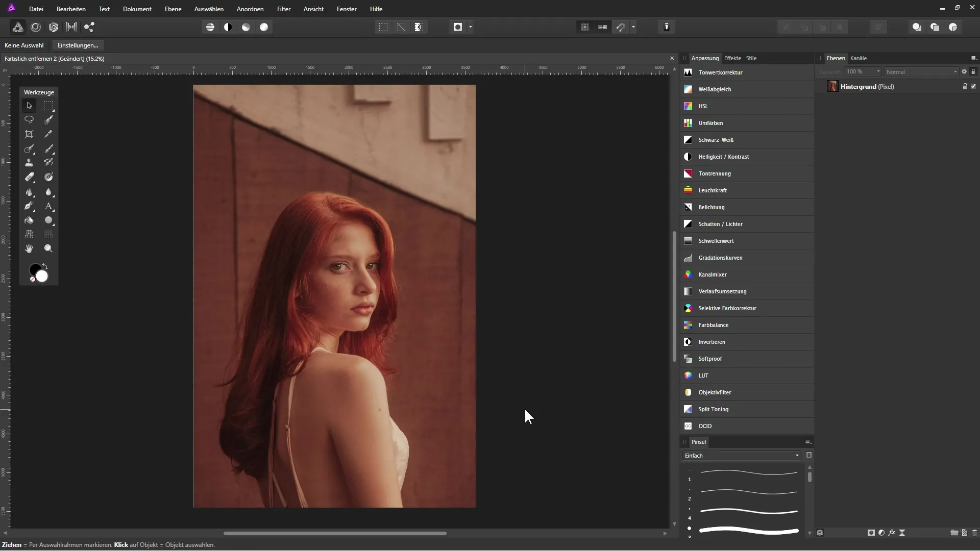Switch to the Develop Persona
The width and height of the screenshot is (980, 551).
(54, 27)
